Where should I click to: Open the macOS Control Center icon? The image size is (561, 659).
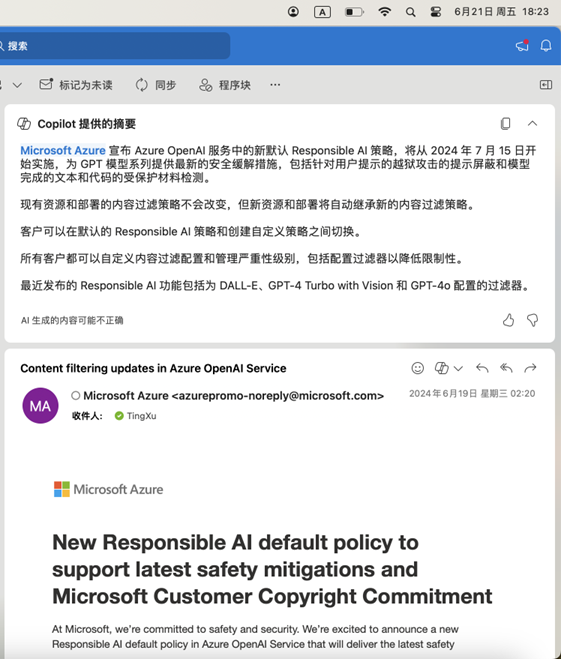pos(436,12)
